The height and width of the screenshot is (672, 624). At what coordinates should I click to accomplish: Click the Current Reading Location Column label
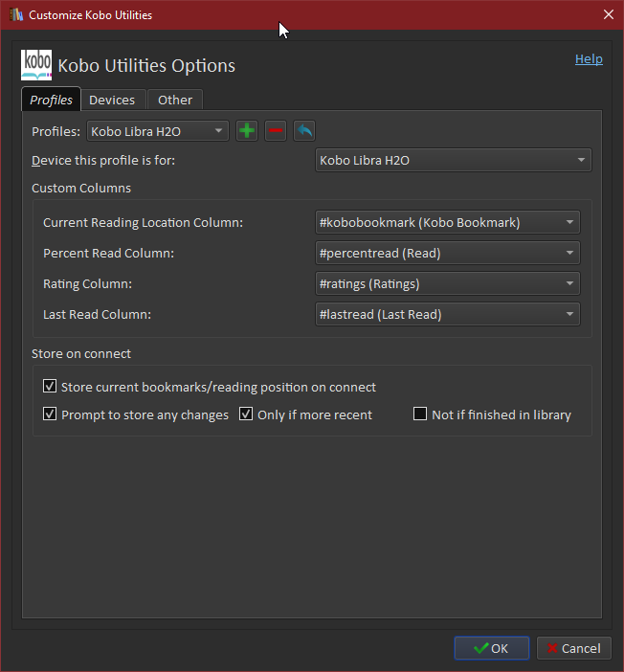coord(144,222)
